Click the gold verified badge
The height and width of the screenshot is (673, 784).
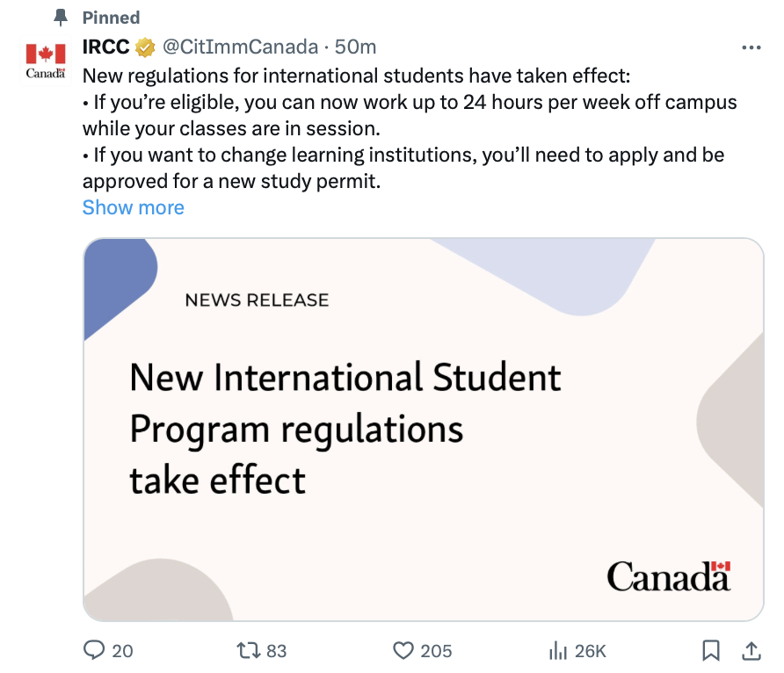point(145,47)
